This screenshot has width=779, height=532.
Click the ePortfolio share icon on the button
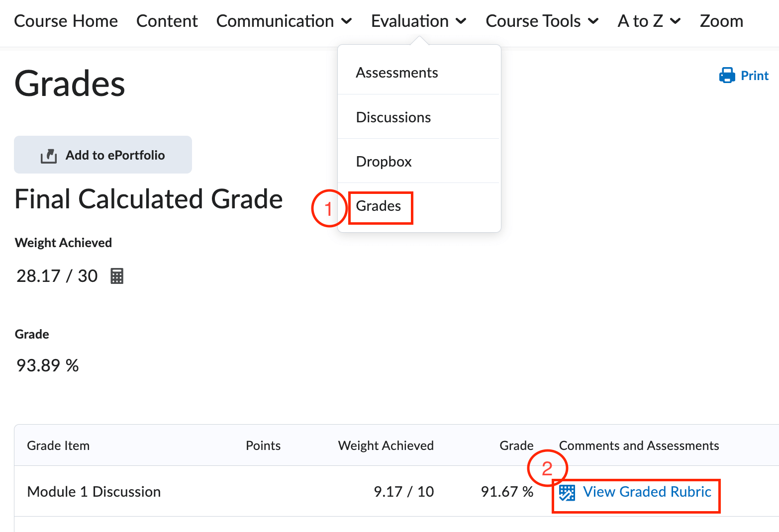(x=48, y=155)
